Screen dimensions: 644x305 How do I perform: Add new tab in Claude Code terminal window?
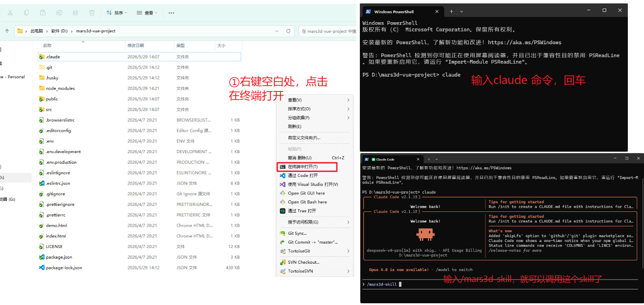pyautogui.click(x=429, y=159)
